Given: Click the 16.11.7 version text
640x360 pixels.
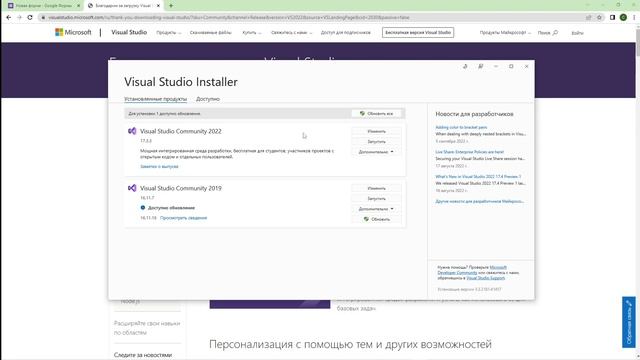Looking at the screenshot, I should pyautogui.click(x=147, y=198).
